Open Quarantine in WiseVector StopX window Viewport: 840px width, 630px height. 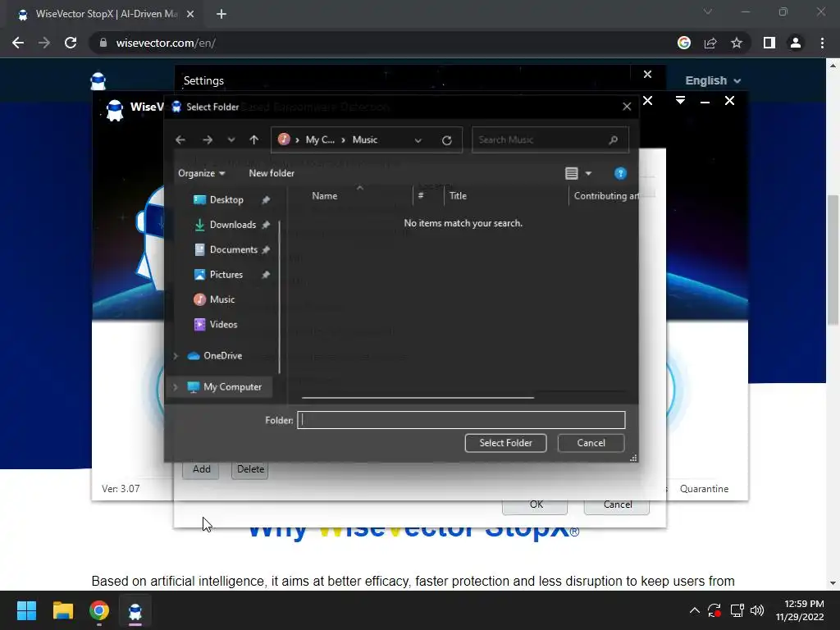click(704, 489)
